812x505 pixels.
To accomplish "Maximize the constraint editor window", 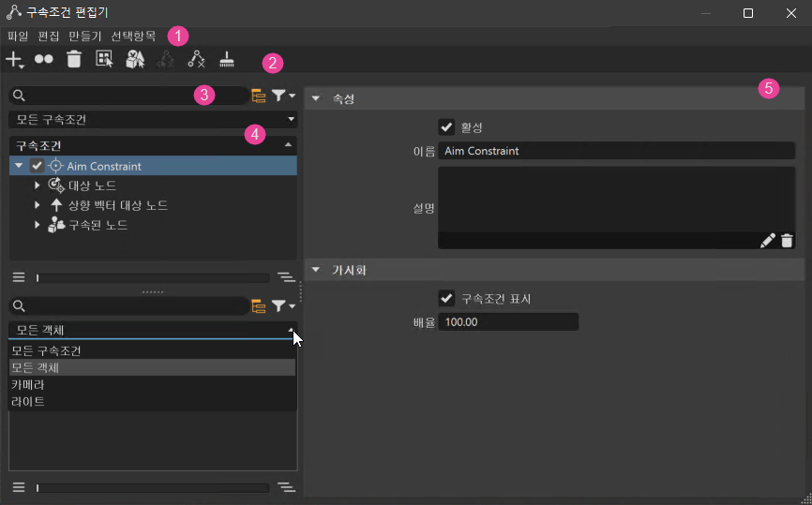I will [748, 13].
